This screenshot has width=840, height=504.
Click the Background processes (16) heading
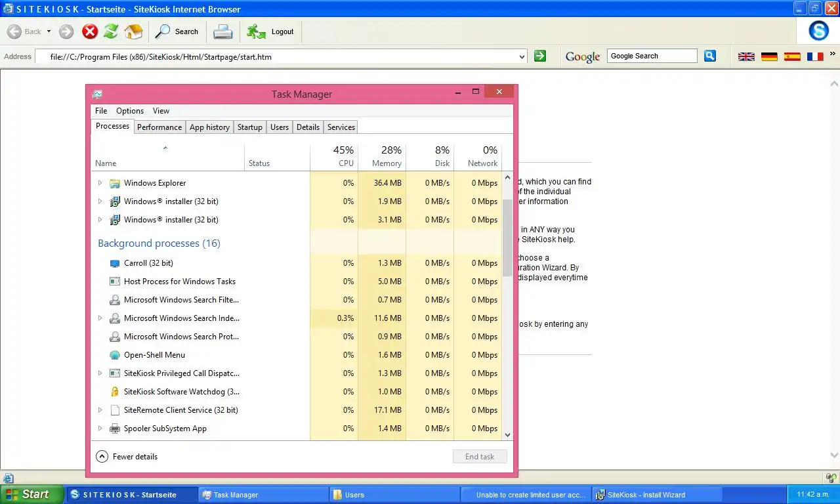159,243
